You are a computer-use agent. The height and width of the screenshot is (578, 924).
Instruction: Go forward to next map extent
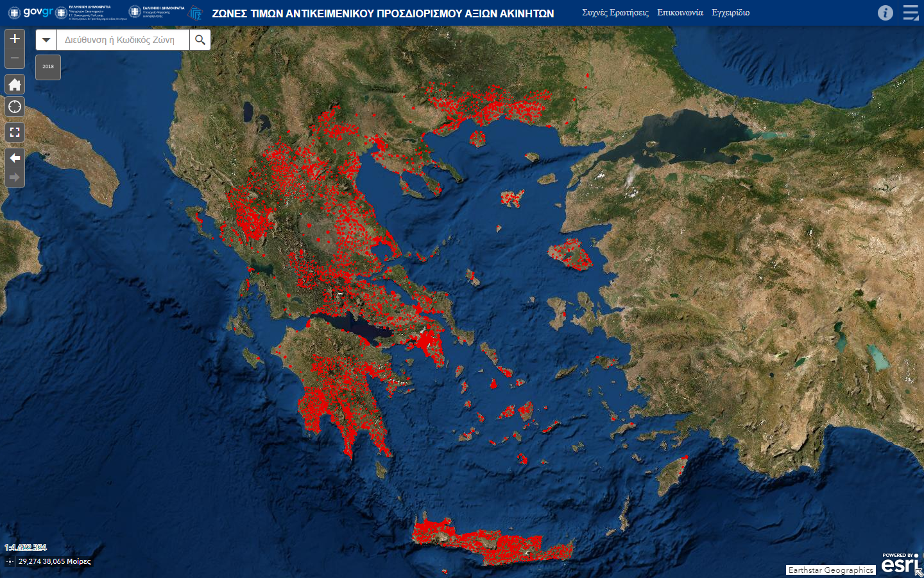coord(15,177)
